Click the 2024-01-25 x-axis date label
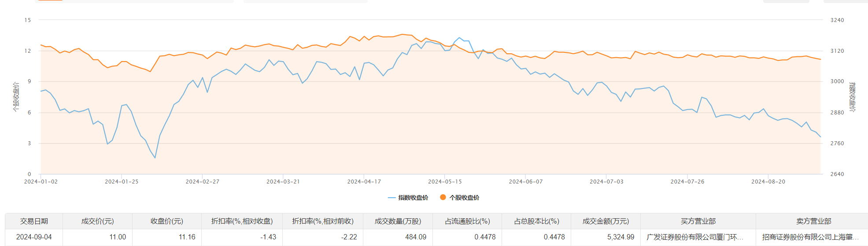The height and width of the screenshot is (246, 868). [122, 181]
